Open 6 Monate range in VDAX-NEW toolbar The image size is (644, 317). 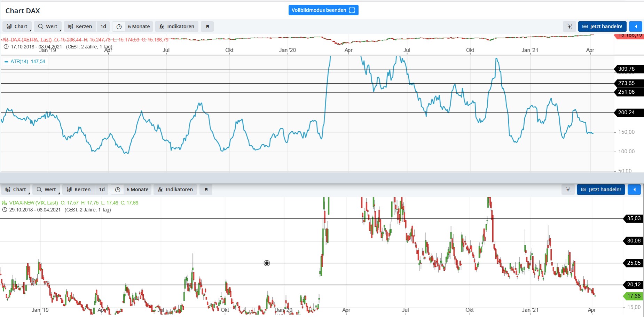click(138, 190)
